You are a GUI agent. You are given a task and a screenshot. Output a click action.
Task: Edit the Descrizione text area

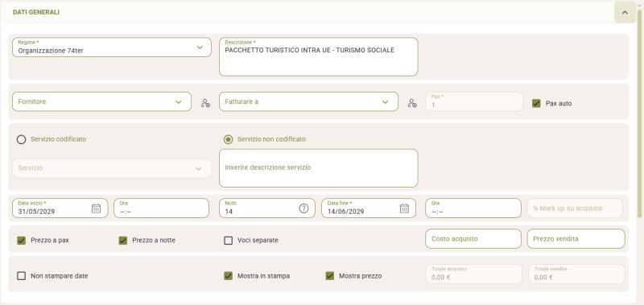point(318,56)
